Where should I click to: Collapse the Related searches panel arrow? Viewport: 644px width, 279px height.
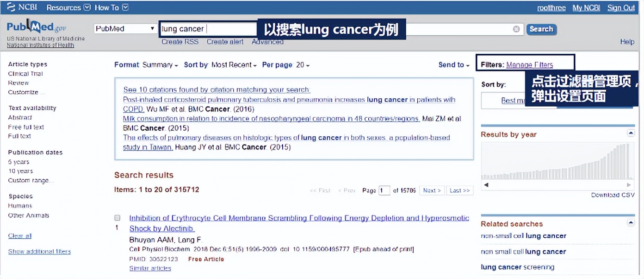631,223
